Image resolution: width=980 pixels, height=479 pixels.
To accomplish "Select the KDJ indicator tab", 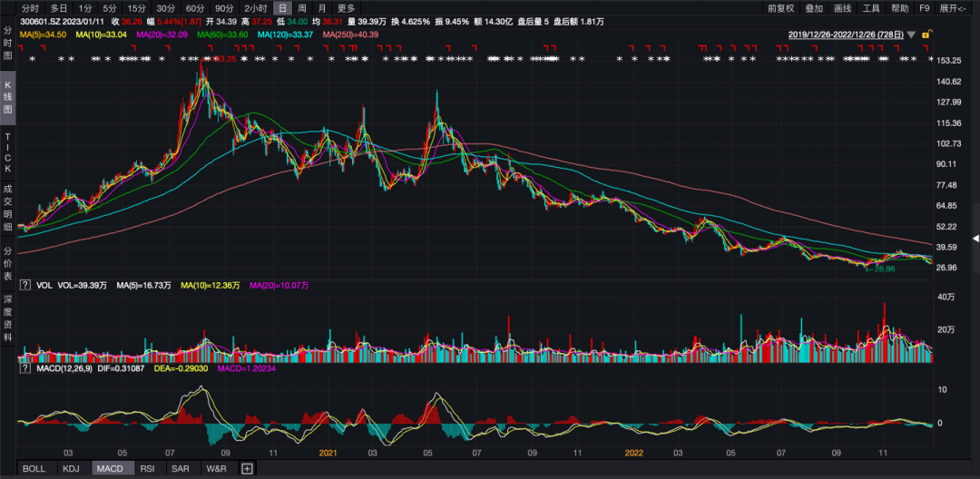I will point(71,469).
